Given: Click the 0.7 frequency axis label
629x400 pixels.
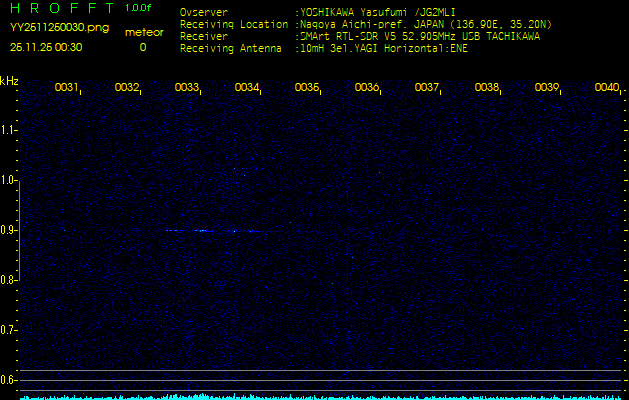Looking at the screenshot, I should click(x=8, y=330).
